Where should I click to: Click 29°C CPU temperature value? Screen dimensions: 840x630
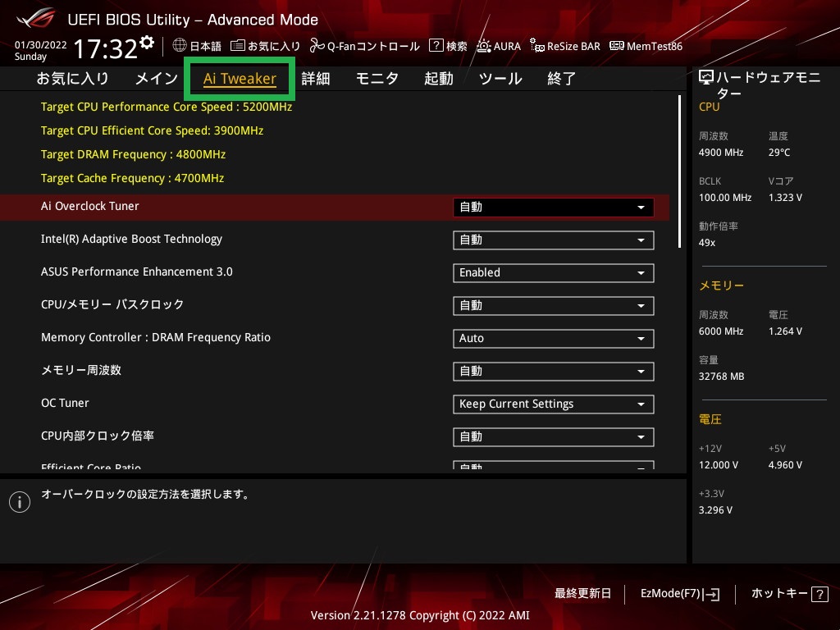[x=779, y=153]
